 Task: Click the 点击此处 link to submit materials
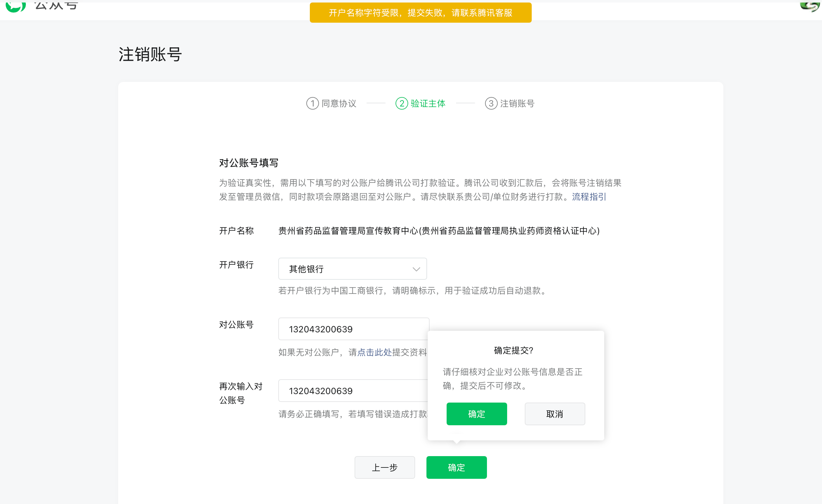(374, 352)
